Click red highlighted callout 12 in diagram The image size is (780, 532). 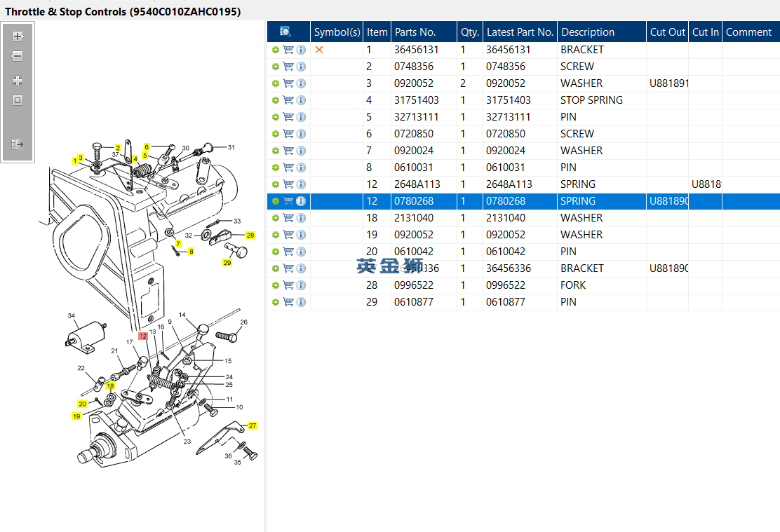143,336
